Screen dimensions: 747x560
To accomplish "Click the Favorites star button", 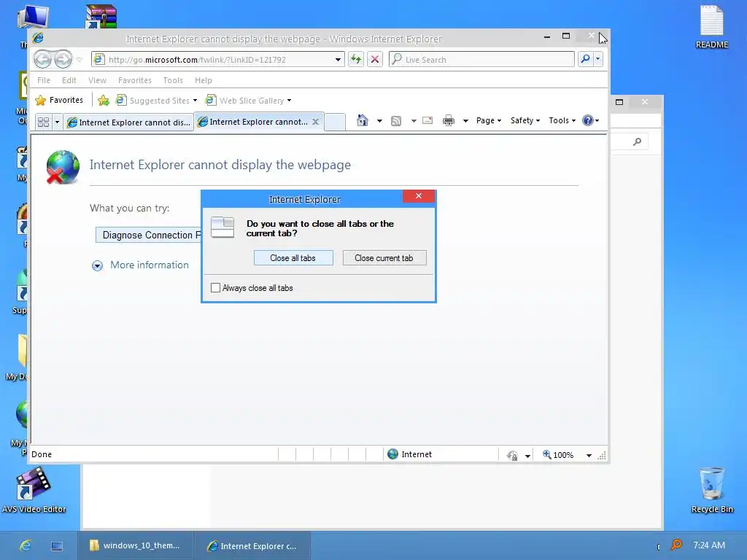I will [x=60, y=100].
